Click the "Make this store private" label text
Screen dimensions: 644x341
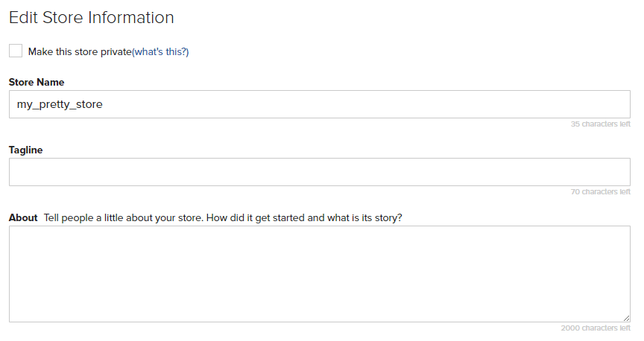coord(80,51)
